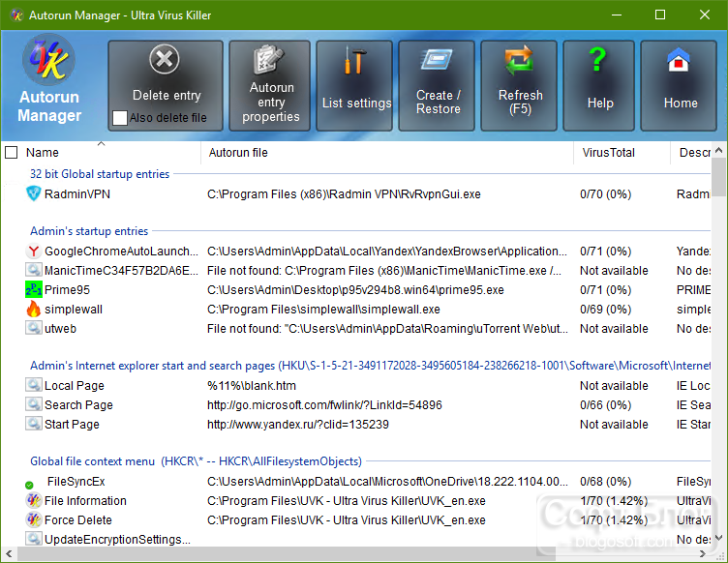The height and width of the screenshot is (563, 728).
Task: Click the List settings button label
Action: point(356,103)
